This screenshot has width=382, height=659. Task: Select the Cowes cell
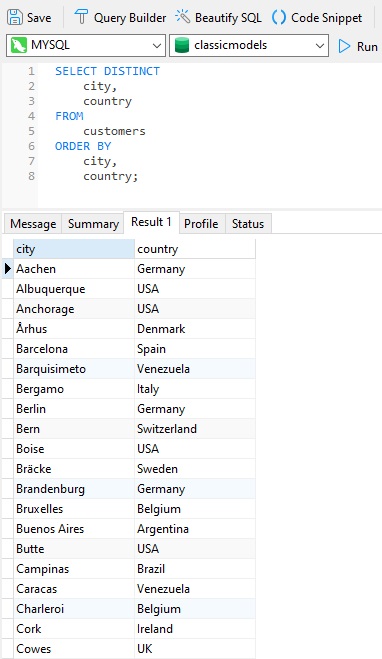point(74,648)
